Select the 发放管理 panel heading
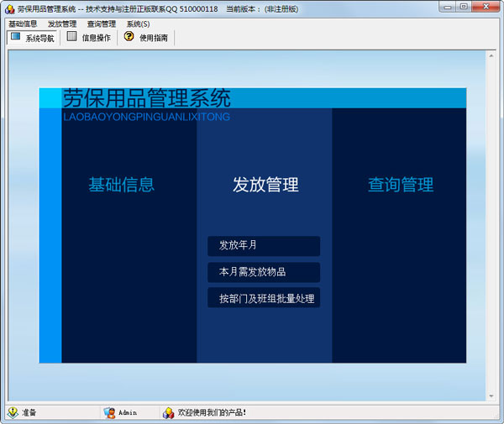Image resolution: width=504 pixels, height=424 pixels. pyautogui.click(x=265, y=185)
